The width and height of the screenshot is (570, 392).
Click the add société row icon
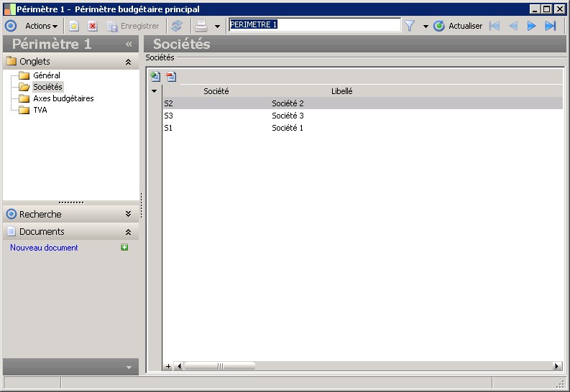pos(155,77)
